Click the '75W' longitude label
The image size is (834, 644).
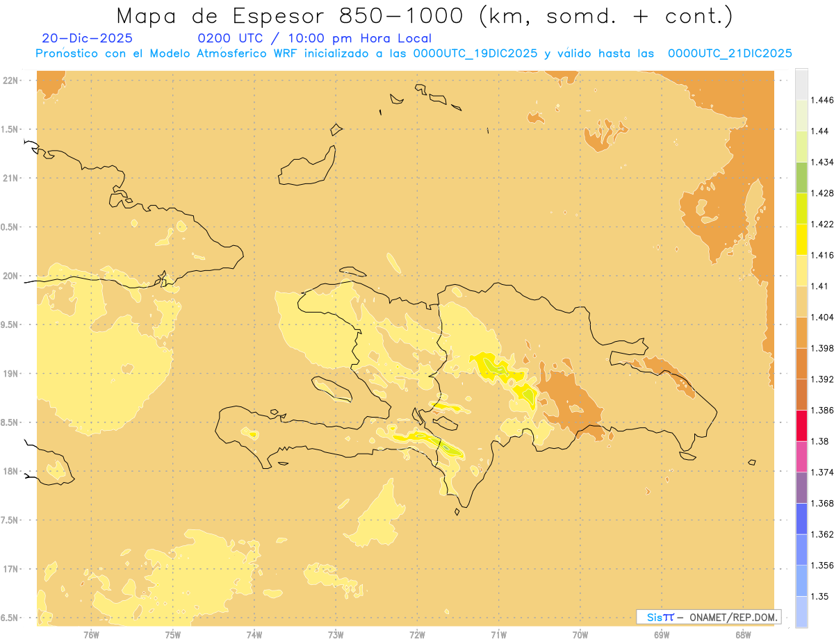click(173, 635)
